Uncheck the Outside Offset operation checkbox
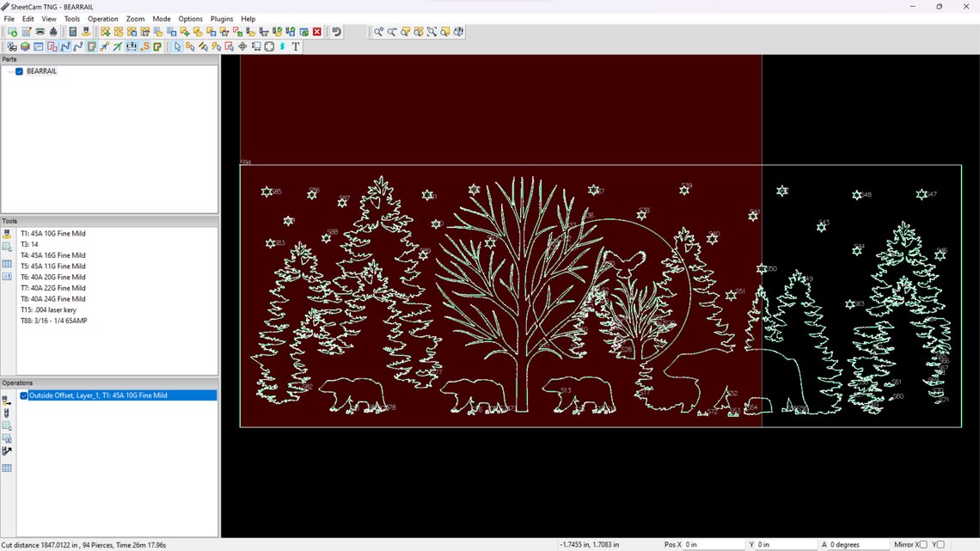The image size is (980, 551). pos(23,395)
